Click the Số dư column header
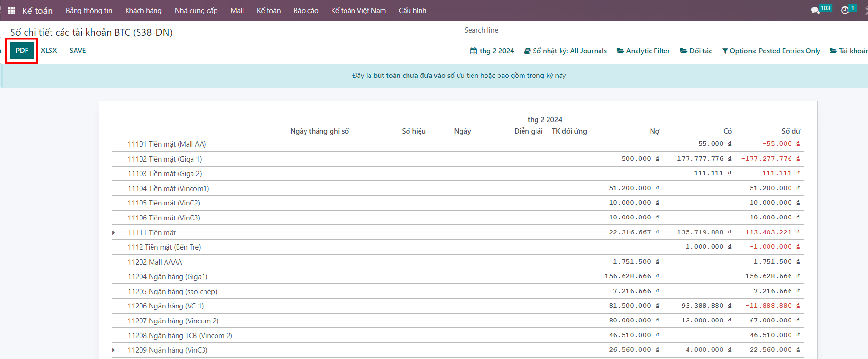This screenshot has height=359, width=868. [x=791, y=131]
